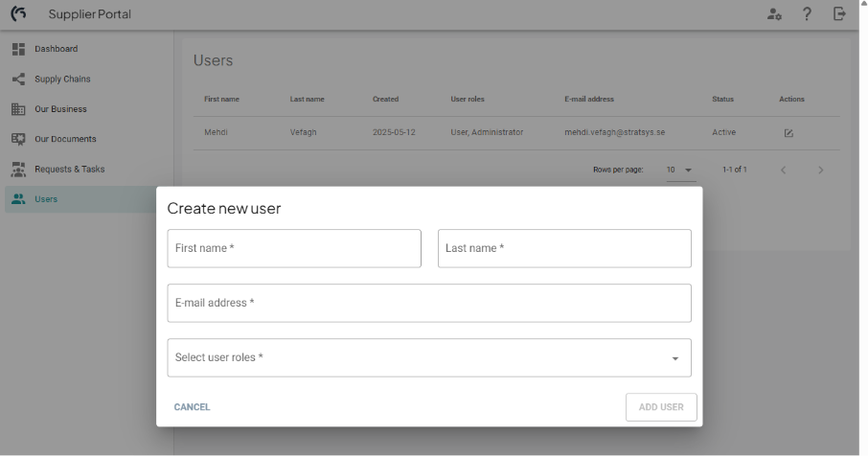Open user settings icon in header

coord(774,14)
